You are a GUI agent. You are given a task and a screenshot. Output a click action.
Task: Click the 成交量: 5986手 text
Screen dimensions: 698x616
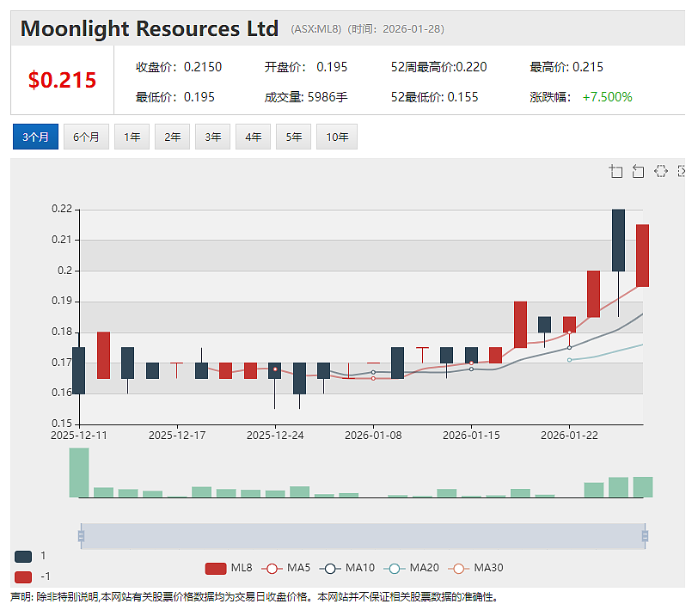306,97
